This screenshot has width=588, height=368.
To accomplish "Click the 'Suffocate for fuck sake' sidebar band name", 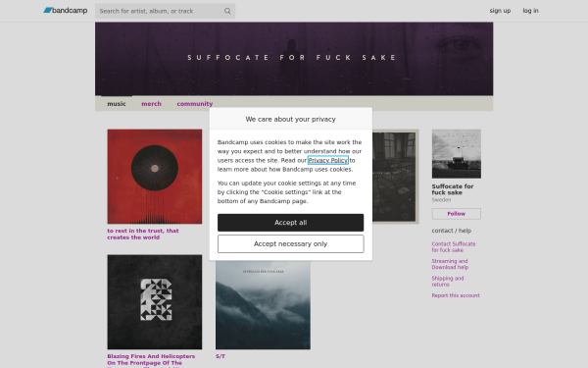I will tap(453, 189).
